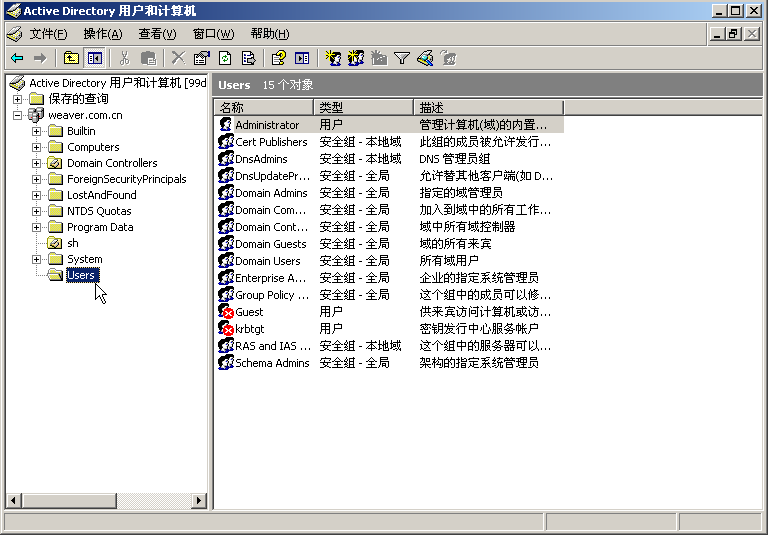
Task: Open the 文件(F) menu
Action: click(x=48, y=34)
